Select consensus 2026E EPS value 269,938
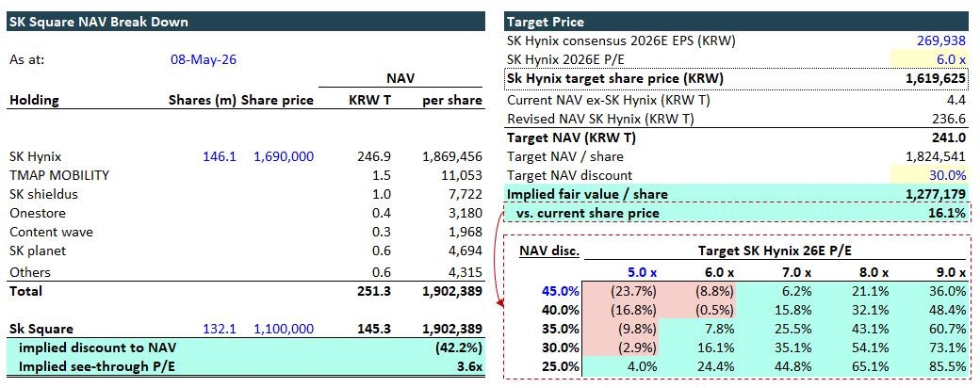The width and height of the screenshot is (980, 388). coord(943,41)
